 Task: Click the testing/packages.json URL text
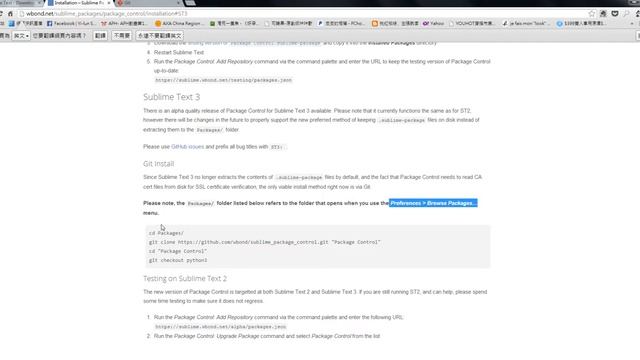click(223, 80)
